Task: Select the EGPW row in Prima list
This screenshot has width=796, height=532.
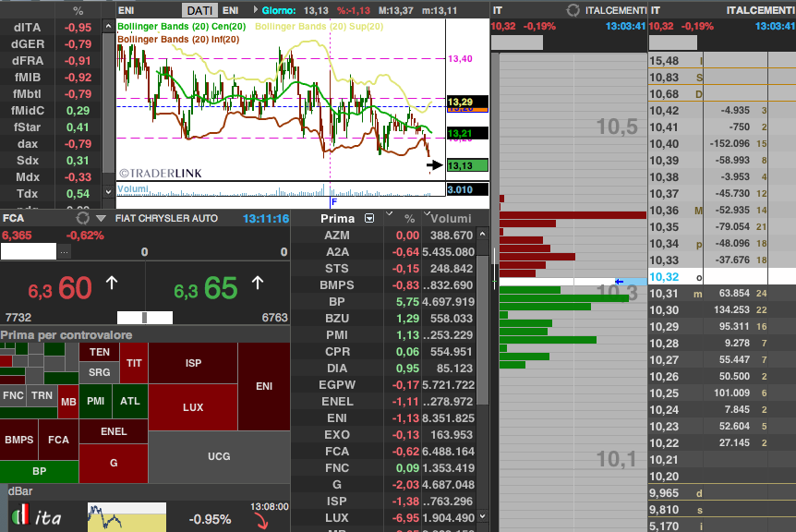Action: pos(384,385)
